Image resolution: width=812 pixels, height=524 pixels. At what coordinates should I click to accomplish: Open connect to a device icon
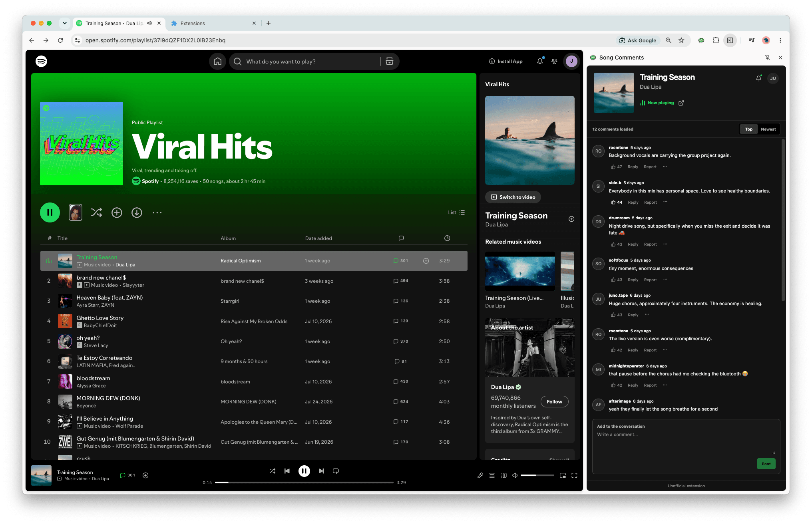click(504, 475)
